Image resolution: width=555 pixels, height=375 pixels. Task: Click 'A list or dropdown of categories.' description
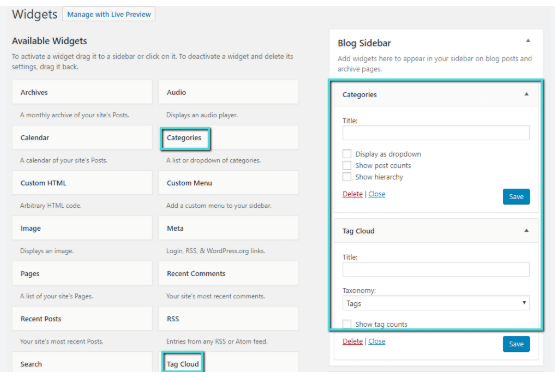click(213, 160)
